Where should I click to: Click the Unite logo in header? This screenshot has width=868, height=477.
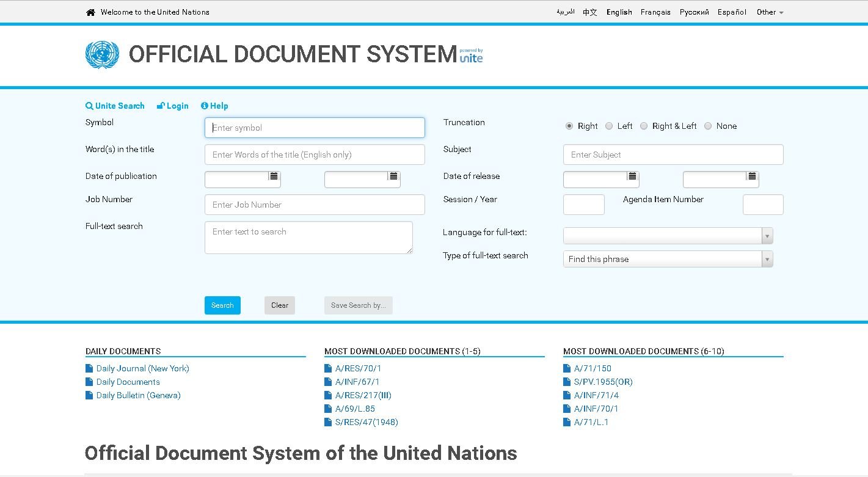(x=471, y=56)
